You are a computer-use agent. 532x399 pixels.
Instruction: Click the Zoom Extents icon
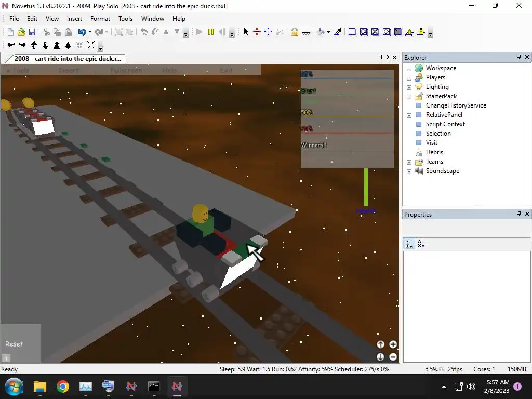(91, 45)
